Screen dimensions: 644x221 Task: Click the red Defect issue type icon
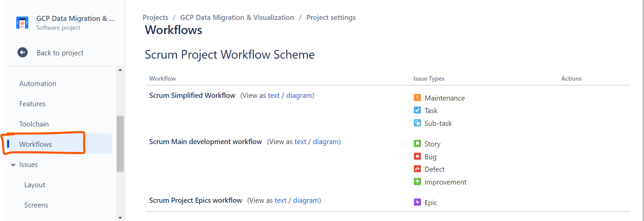[417, 169]
